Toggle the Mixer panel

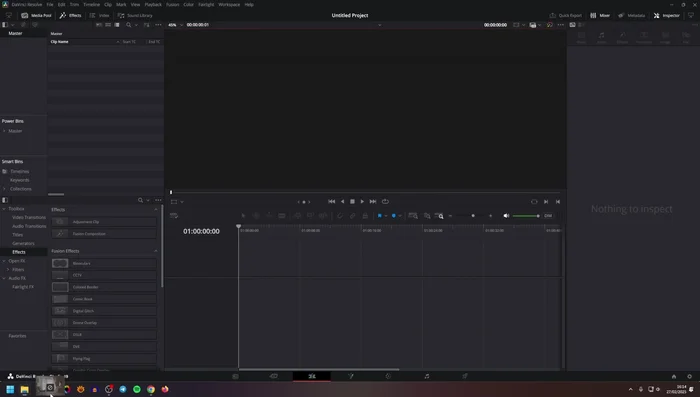[600, 15]
